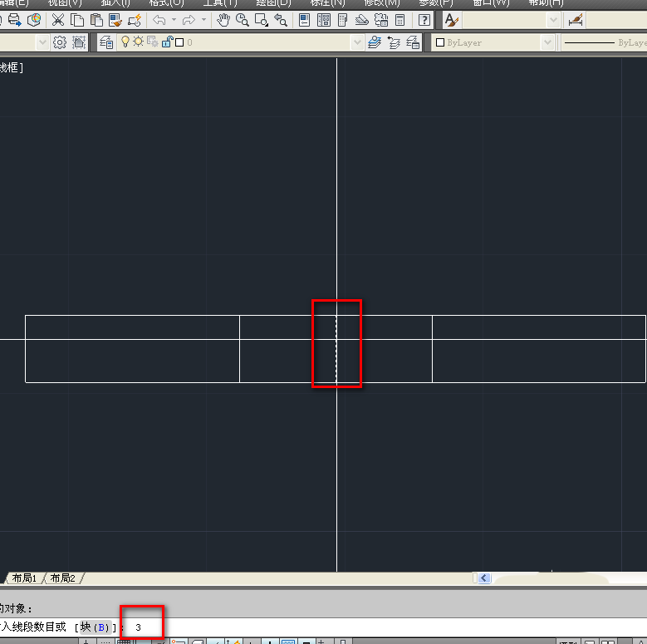Click the Paste clipboard icon
Screen dimensions: 647x644
pyautogui.click(x=96, y=19)
